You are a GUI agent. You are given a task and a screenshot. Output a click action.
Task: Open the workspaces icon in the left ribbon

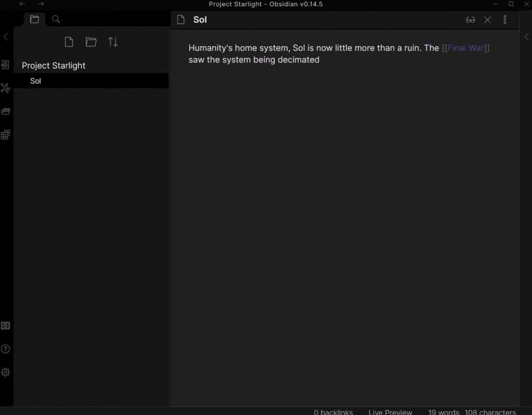pos(5,111)
